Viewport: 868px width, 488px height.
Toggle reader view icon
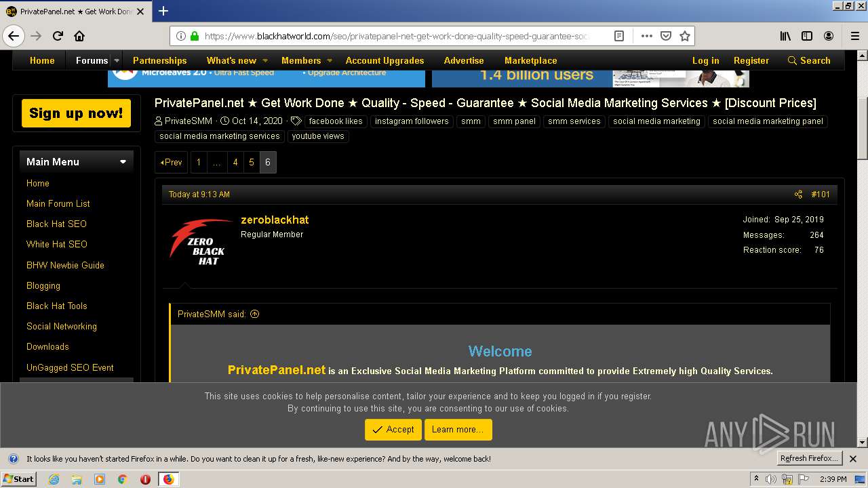pos(619,36)
